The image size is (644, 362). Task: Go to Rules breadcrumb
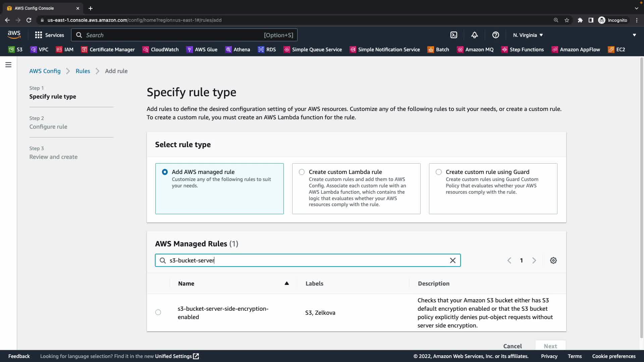(x=83, y=71)
